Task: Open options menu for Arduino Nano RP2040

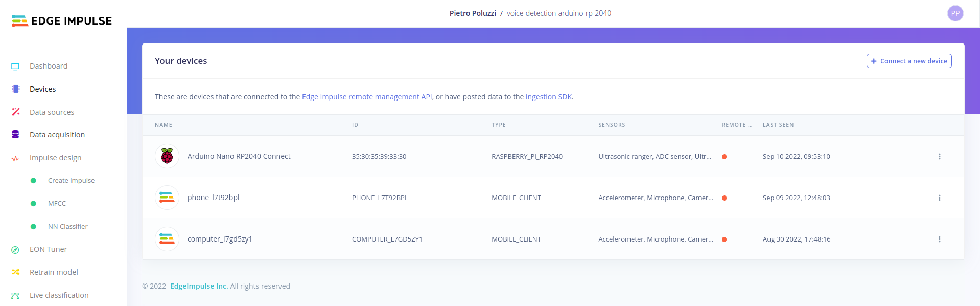Action: click(939, 157)
